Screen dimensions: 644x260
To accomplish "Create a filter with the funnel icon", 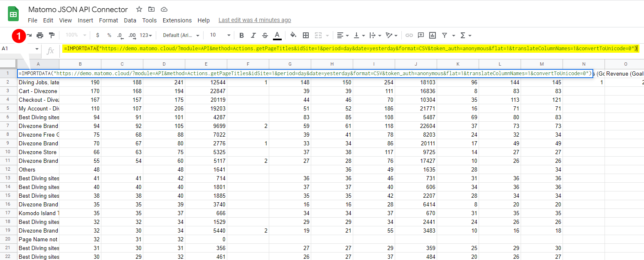I will (445, 35).
